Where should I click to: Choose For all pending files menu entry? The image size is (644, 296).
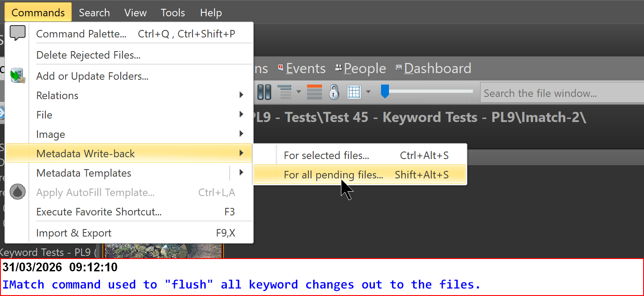[333, 175]
